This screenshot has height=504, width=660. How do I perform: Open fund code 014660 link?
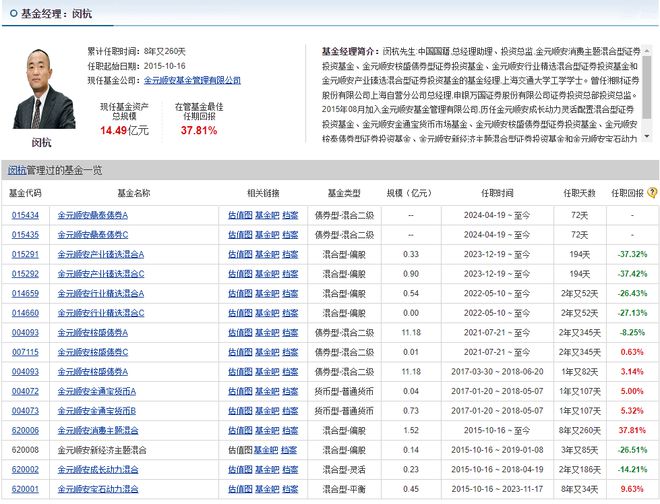coord(25,313)
